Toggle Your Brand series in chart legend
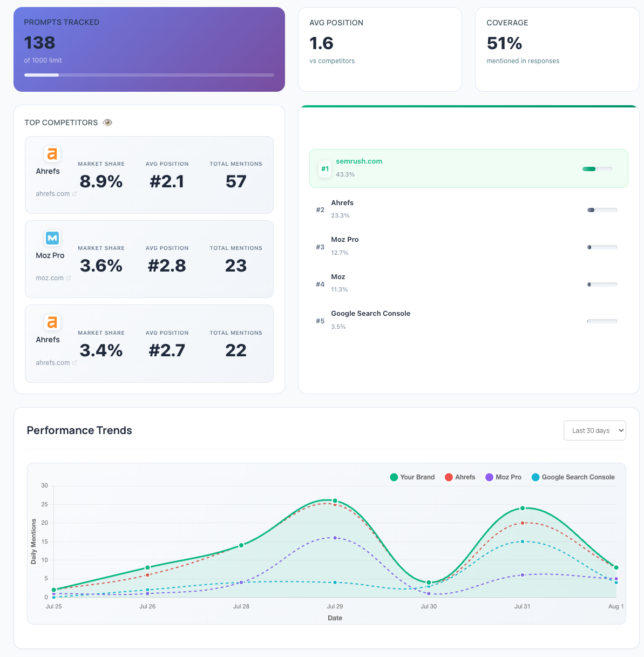The image size is (644, 657). (x=412, y=477)
